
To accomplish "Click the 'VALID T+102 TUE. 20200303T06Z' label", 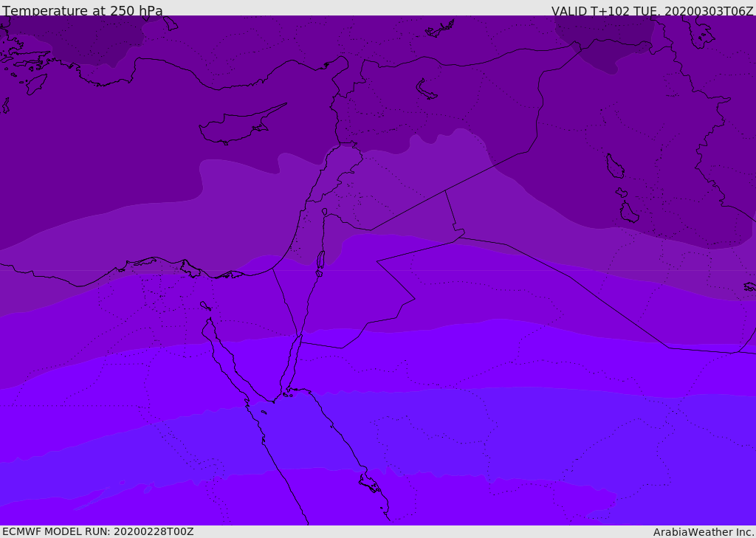I will pyautogui.click(x=653, y=11).
